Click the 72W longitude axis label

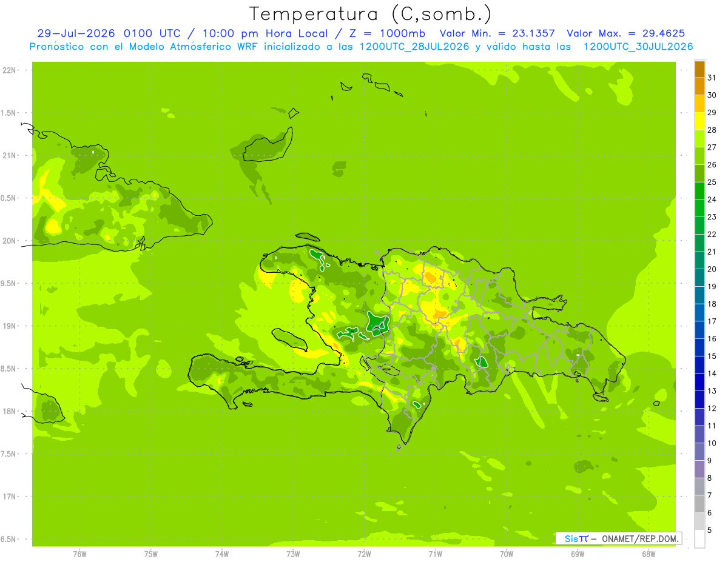[x=364, y=555]
